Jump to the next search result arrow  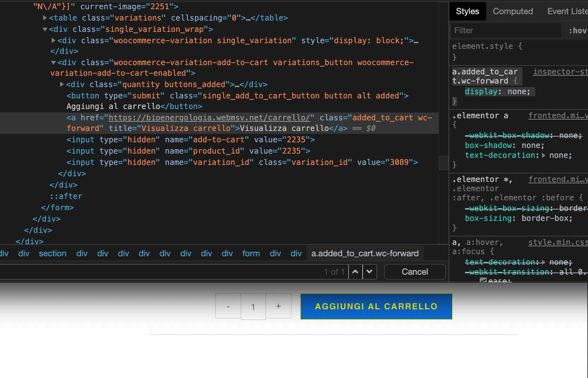(x=369, y=272)
